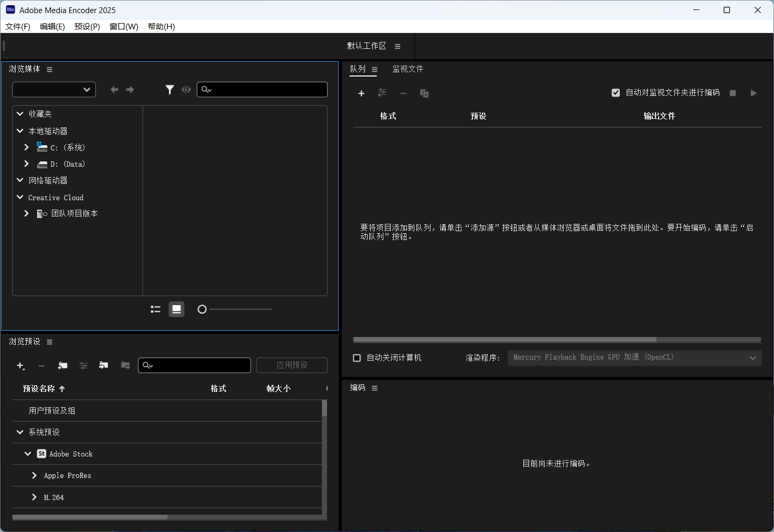
Task: Toggle auto-encode watch folders checkbox
Action: tap(616, 93)
